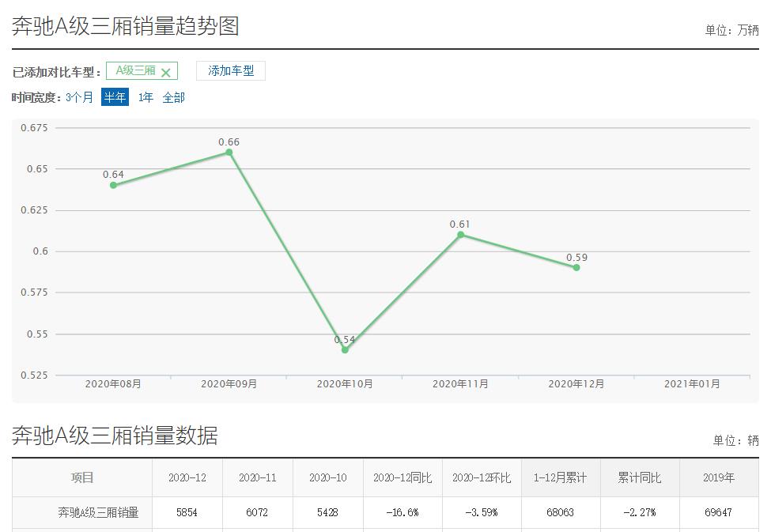The height and width of the screenshot is (532, 771).
Task: Click the 5428 sales cell
Action: pos(327,512)
